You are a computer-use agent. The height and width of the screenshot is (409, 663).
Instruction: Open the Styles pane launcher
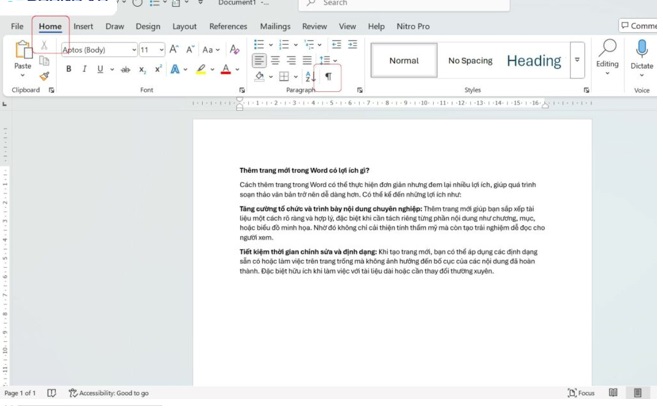pos(586,90)
